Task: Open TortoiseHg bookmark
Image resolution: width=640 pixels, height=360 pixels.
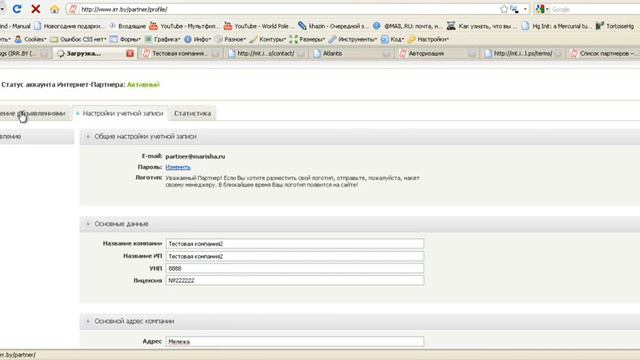Action: [615, 26]
